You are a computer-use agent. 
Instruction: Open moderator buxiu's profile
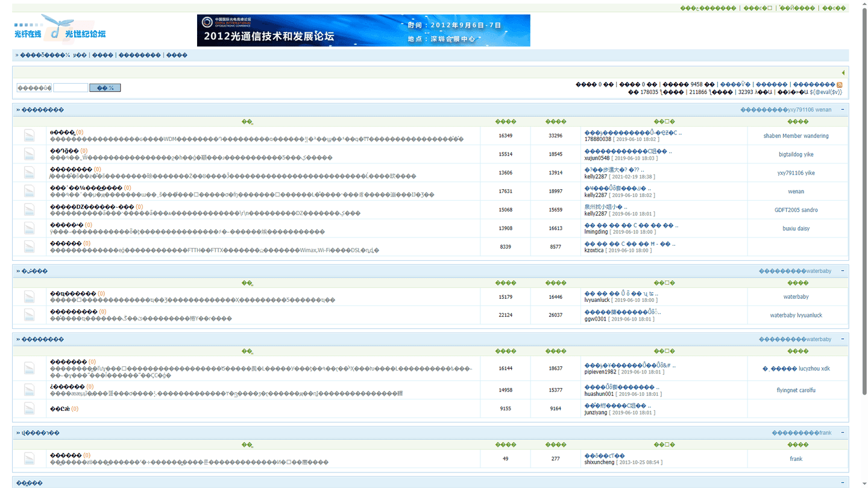coord(789,229)
